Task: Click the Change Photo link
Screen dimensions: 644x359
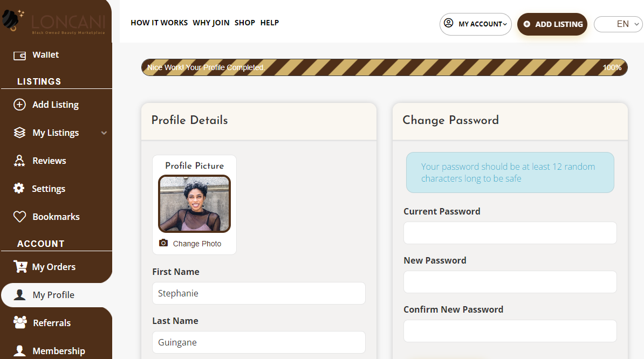Action: coord(197,244)
